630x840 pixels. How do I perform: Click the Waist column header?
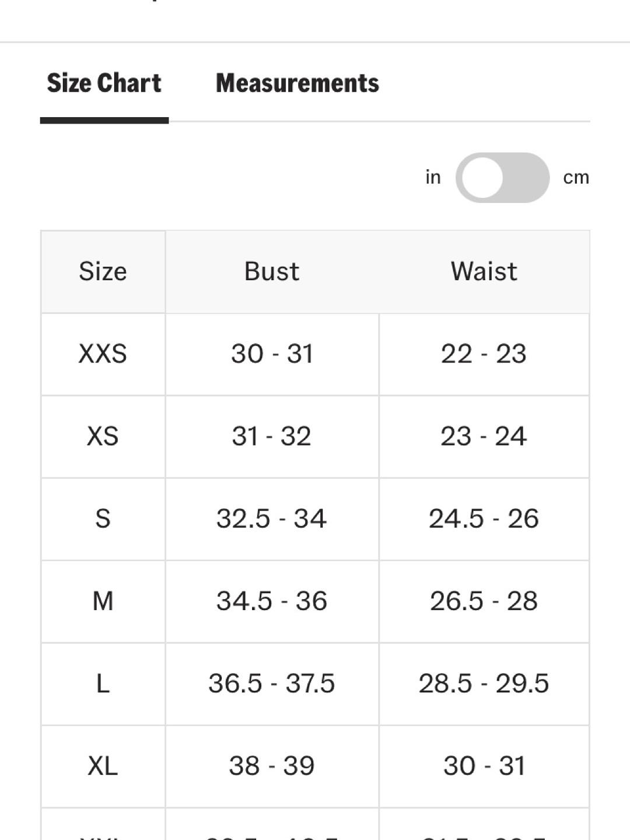[484, 271]
